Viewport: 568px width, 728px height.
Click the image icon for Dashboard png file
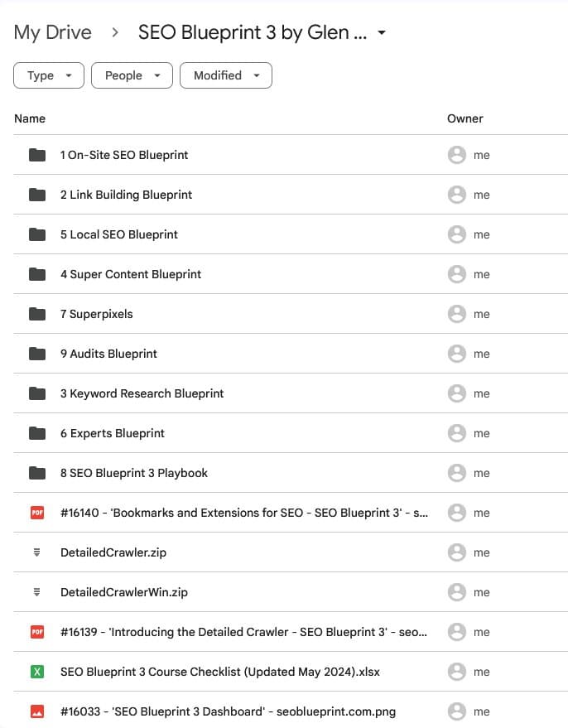(36, 711)
